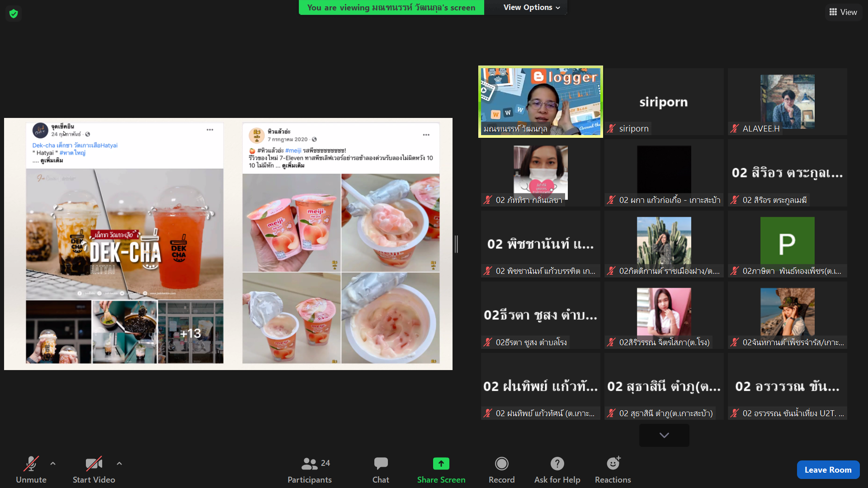Viewport: 868px width, 488px height.
Task: Unmute the microphone
Action: [x=31, y=470]
